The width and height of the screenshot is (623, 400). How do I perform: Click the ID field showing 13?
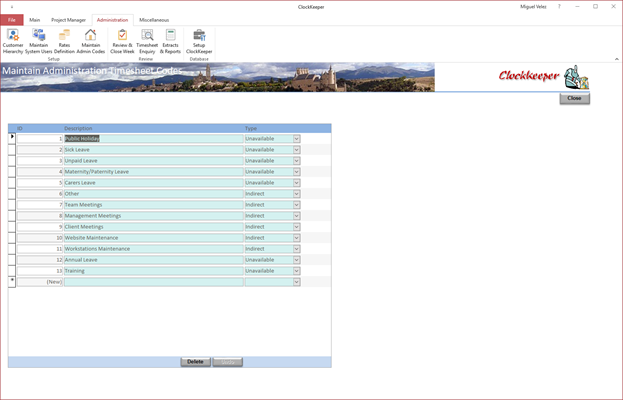[x=40, y=271]
